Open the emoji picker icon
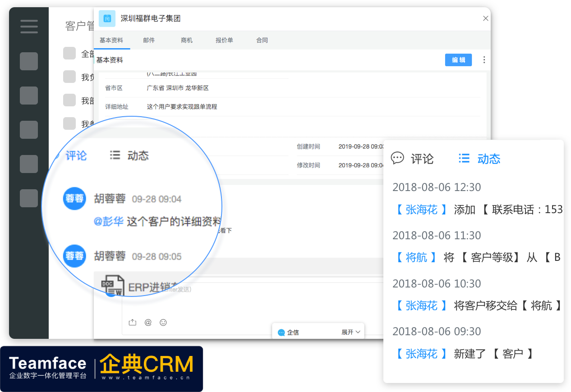The image size is (571, 392). 163,322
